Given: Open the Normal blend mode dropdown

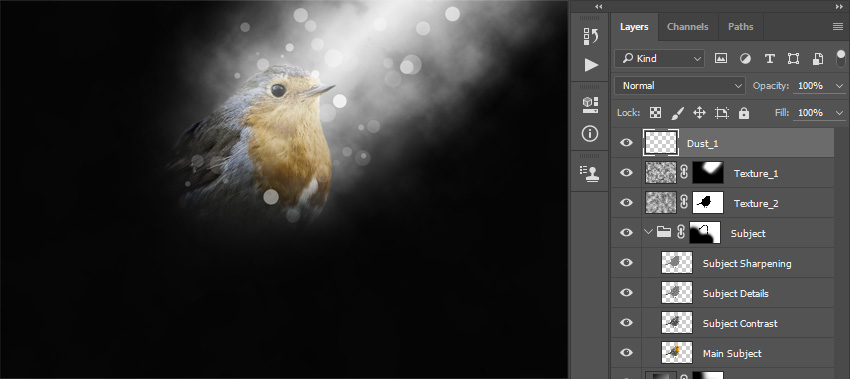Looking at the screenshot, I should 680,86.
